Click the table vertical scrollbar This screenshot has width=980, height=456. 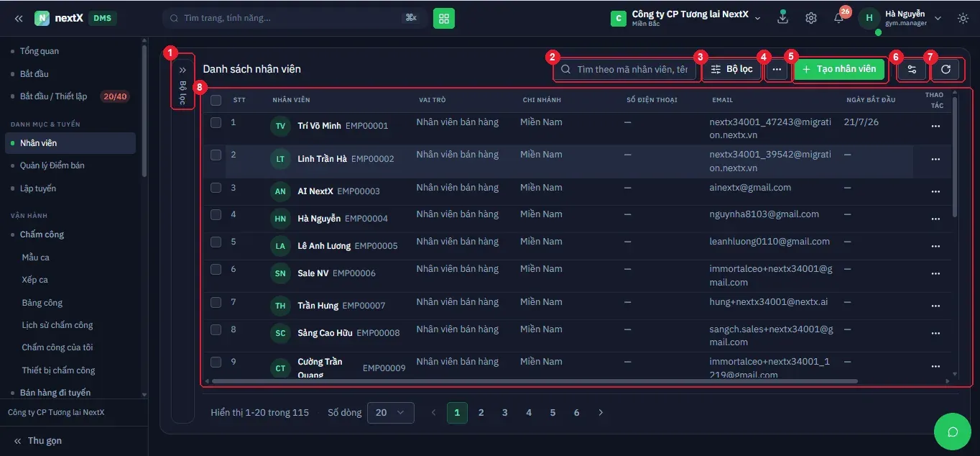pyautogui.click(x=955, y=157)
